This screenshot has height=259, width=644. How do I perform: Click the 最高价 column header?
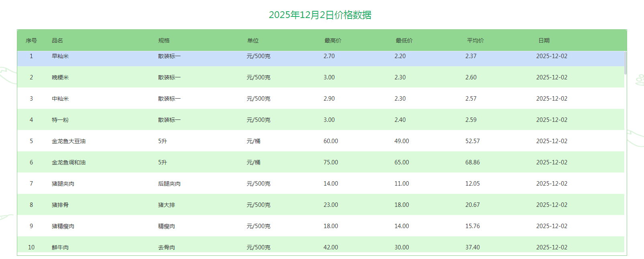coord(333,40)
